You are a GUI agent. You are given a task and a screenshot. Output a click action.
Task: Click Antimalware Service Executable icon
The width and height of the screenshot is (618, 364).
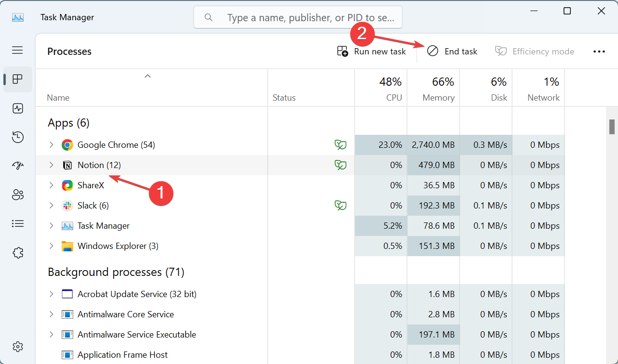(x=67, y=335)
